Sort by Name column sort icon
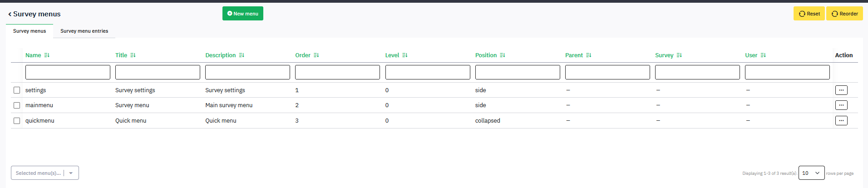The width and height of the screenshot is (868, 188). click(x=47, y=55)
